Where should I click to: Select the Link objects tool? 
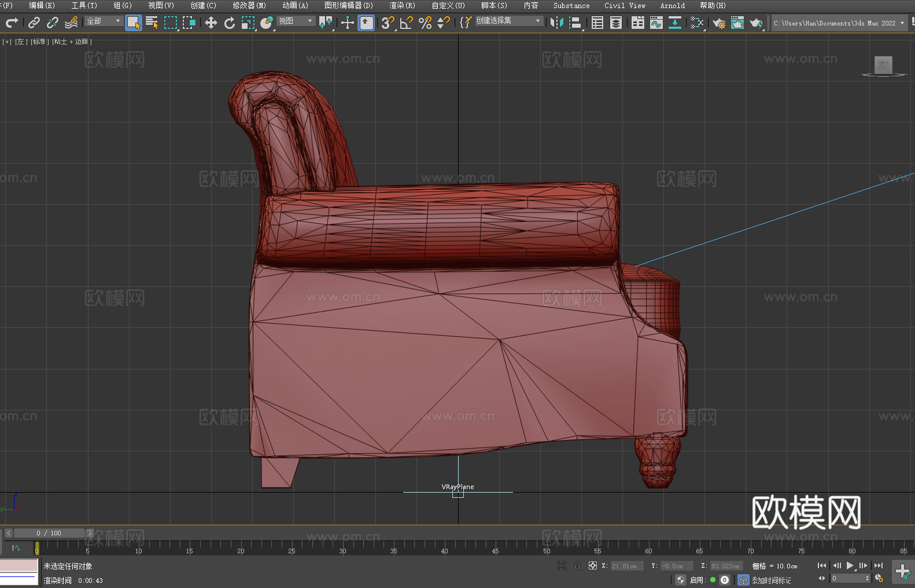34,23
